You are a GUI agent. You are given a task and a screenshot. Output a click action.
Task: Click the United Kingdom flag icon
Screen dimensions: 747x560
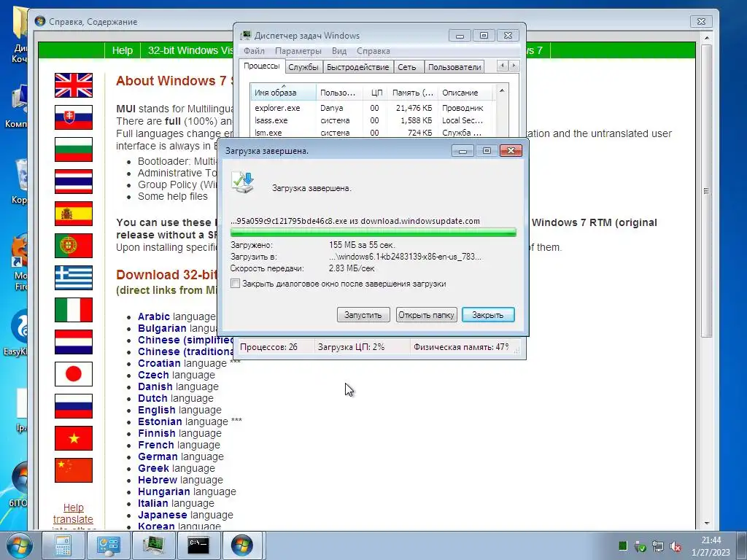click(x=74, y=85)
